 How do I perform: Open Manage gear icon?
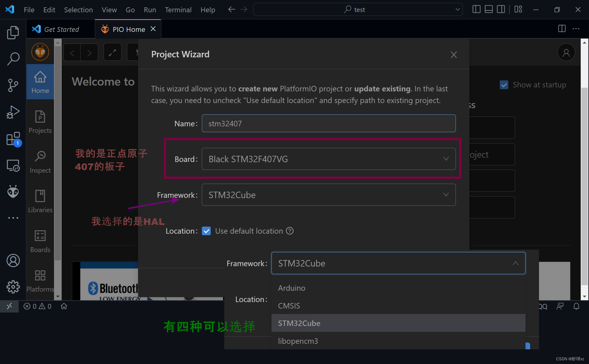(x=13, y=287)
